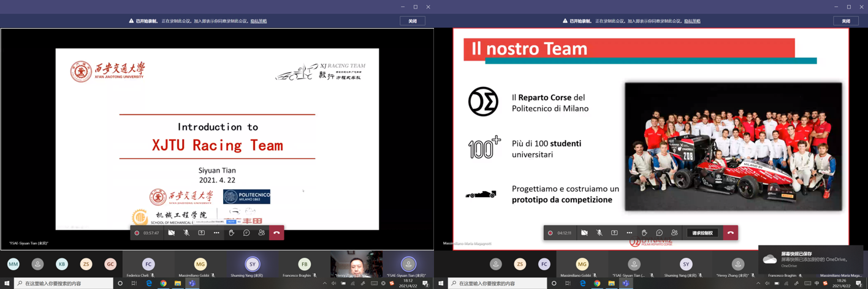This screenshot has height=289, width=868.
Task: Open more actions menu in the right meeting
Action: [x=630, y=233]
